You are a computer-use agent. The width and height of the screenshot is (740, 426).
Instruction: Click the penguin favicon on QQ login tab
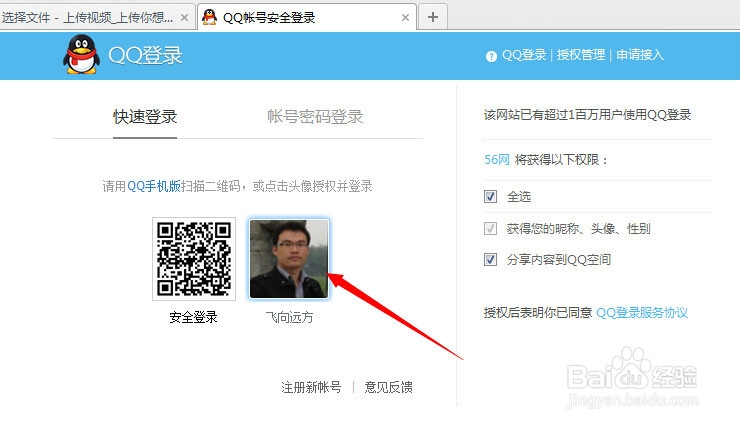(209, 17)
